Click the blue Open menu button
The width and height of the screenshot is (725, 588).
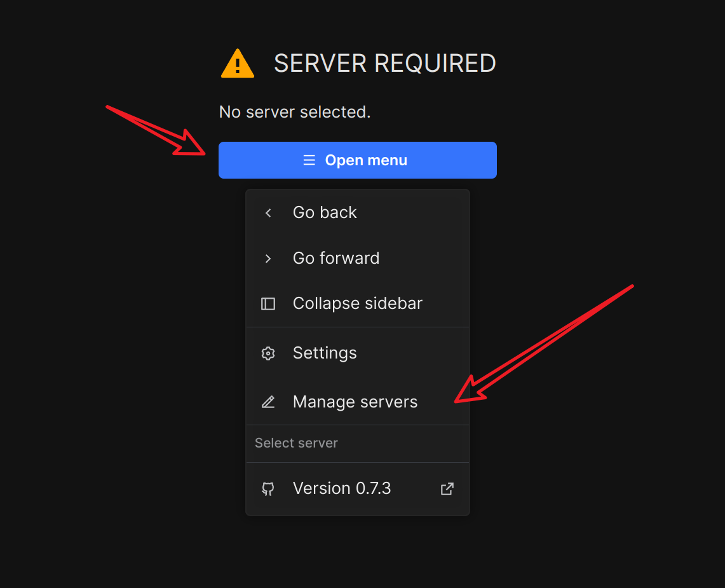pyautogui.click(x=357, y=160)
